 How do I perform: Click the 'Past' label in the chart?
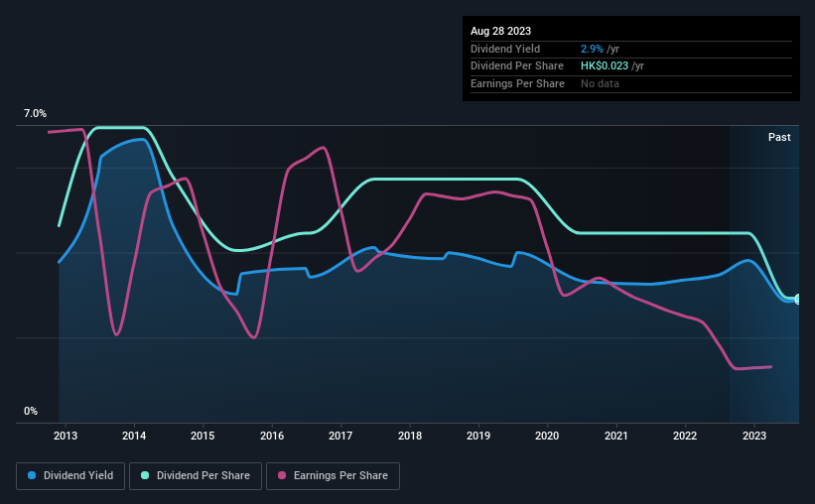point(779,137)
